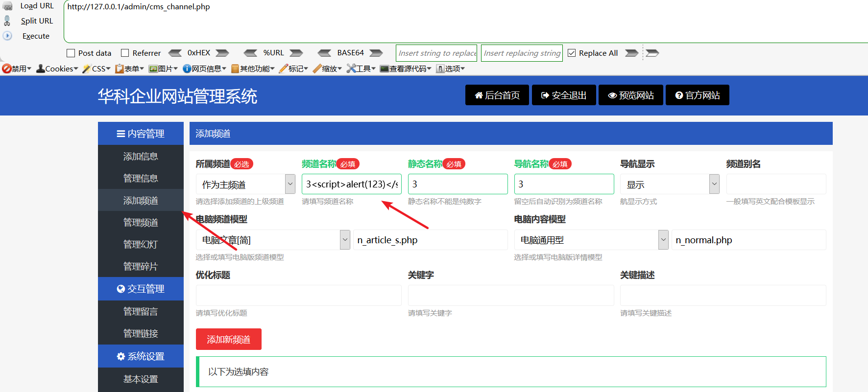Click the 关键描述 input field
Image resolution: width=868 pixels, height=392 pixels.
pos(723,296)
